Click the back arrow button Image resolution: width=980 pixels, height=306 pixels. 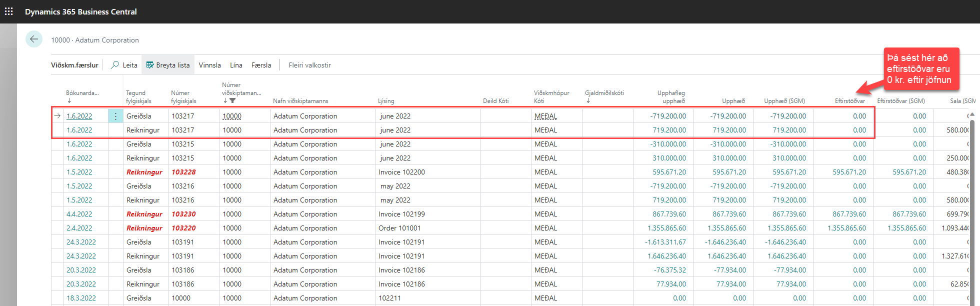[x=34, y=39]
